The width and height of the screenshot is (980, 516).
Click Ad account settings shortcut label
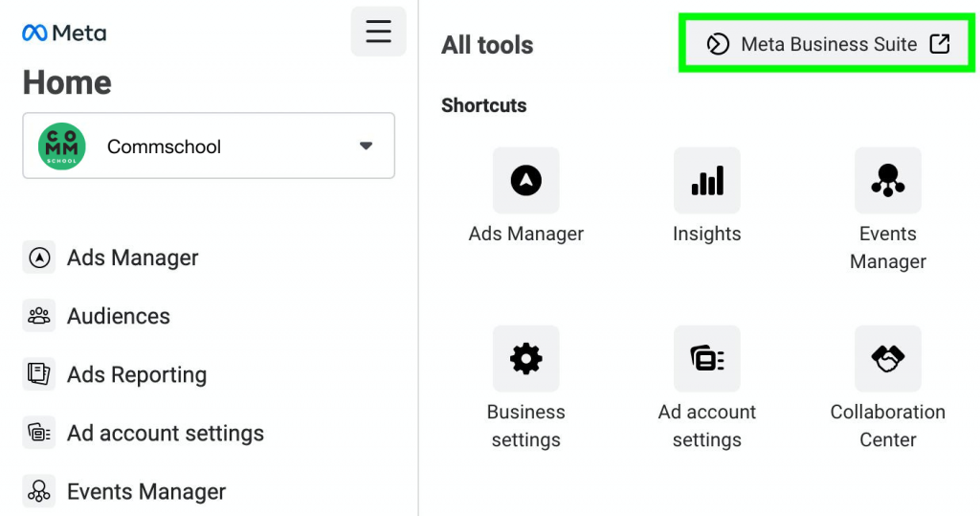[x=707, y=426]
